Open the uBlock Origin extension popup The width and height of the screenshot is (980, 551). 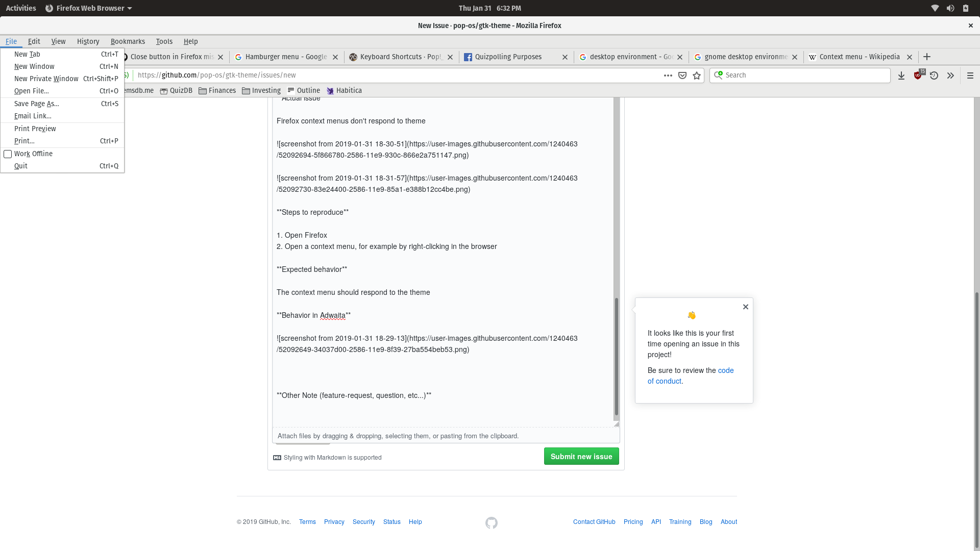(918, 75)
